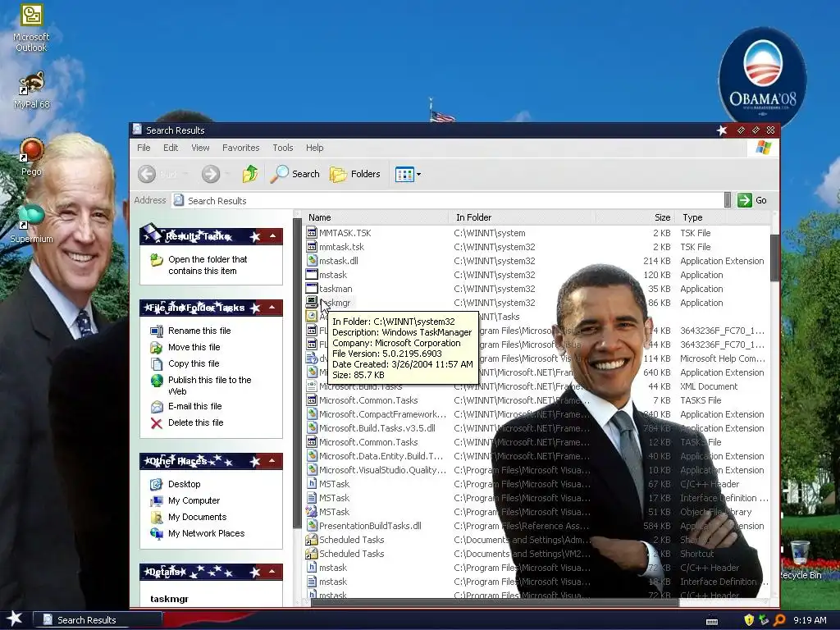Click the green Go button
This screenshot has width=840, height=630.
(x=752, y=200)
